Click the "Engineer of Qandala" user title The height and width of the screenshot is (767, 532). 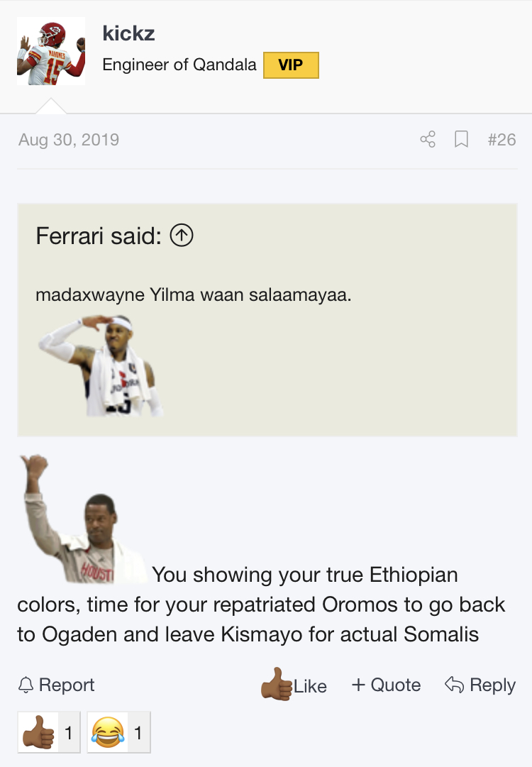coord(179,65)
